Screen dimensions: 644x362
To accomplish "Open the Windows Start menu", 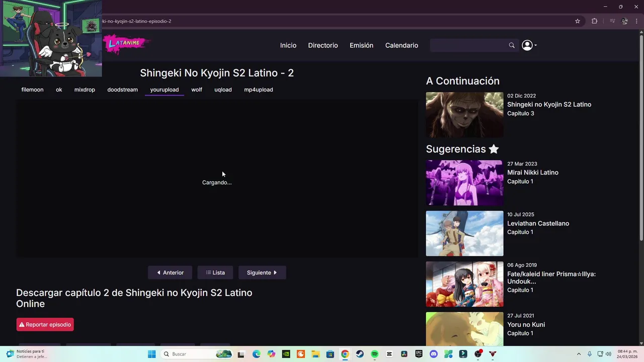I will point(151,354).
